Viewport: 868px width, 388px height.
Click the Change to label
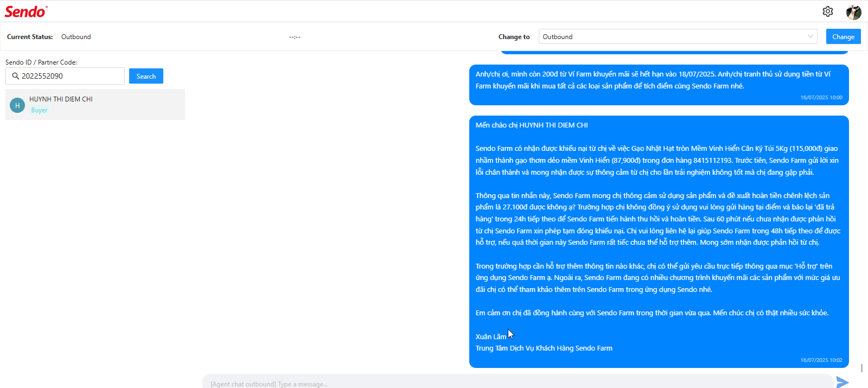pos(514,37)
